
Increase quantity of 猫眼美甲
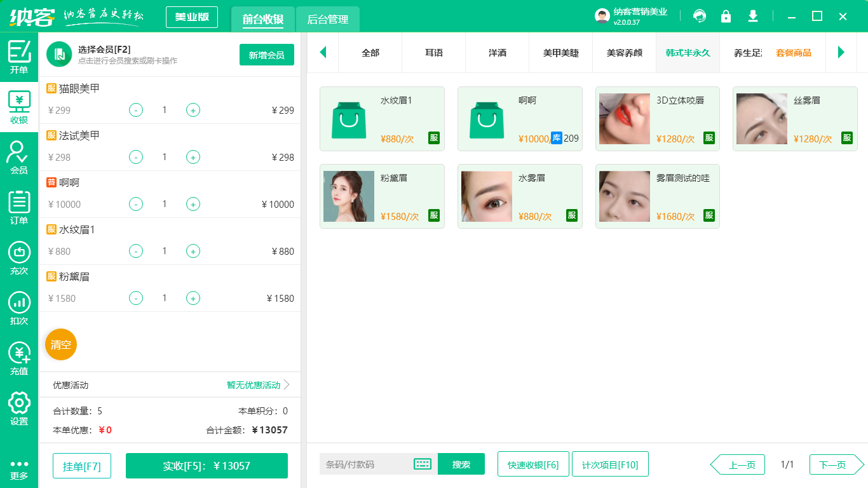point(193,110)
